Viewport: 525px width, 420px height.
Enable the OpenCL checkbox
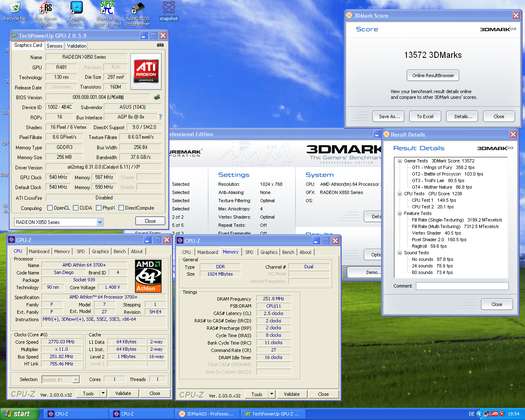50,208
